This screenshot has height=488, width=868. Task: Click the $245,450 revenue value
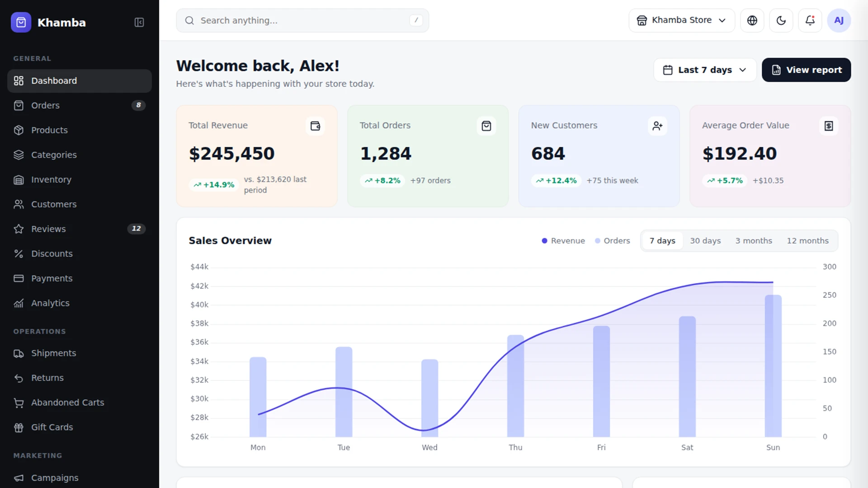tap(231, 154)
